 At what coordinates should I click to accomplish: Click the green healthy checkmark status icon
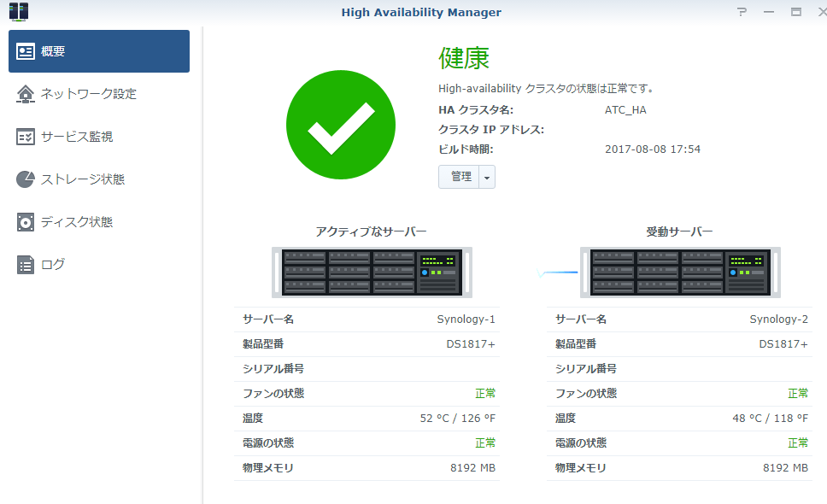coord(341,125)
